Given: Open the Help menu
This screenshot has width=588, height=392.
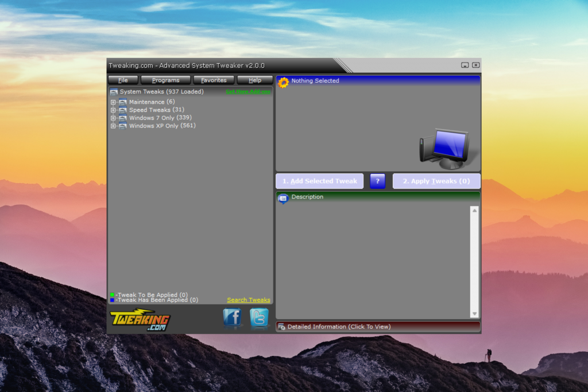Looking at the screenshot, I should [255, 80].
